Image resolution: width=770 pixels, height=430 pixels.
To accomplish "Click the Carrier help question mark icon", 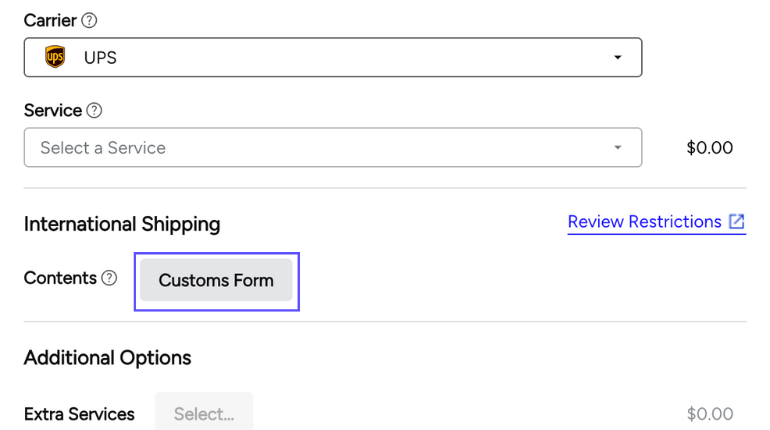I will coord(90,21).
